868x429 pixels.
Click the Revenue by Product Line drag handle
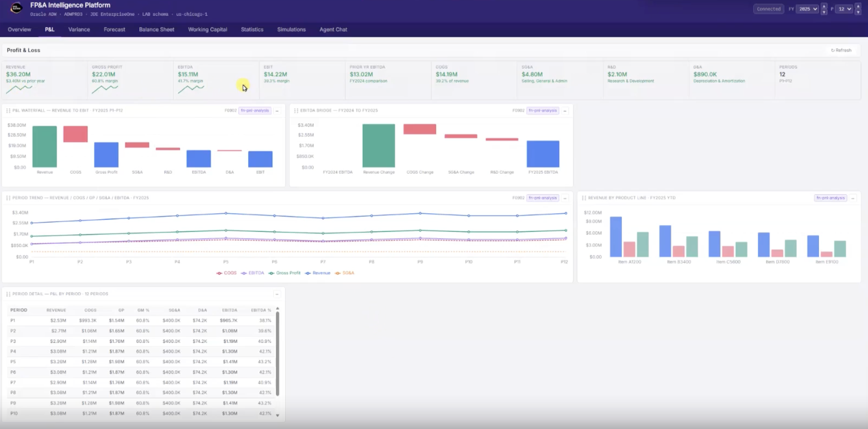pyautogui.click(x=584, y=198)
